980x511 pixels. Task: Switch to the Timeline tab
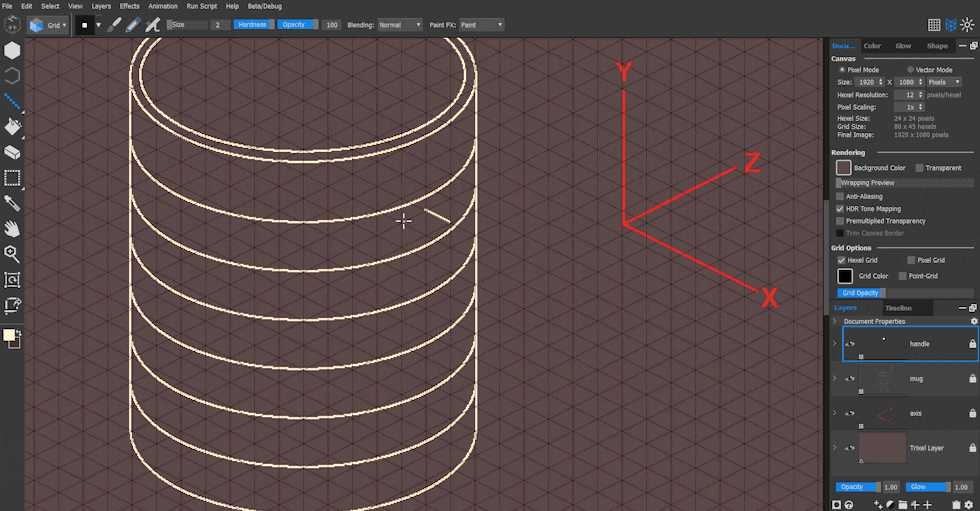tap(897, 308)
